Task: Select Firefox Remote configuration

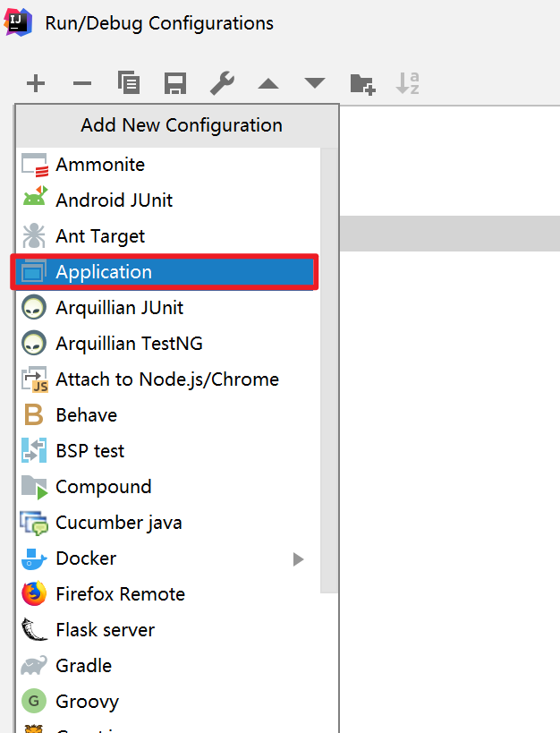Action: pyautogui.click(x=120, y=594)
